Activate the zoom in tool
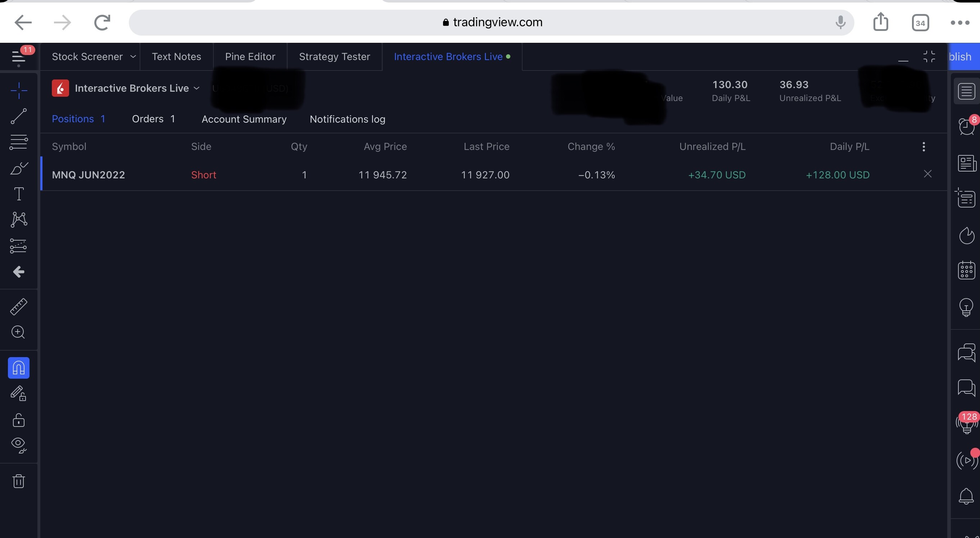980x538 pixels. tap(19, 332)
